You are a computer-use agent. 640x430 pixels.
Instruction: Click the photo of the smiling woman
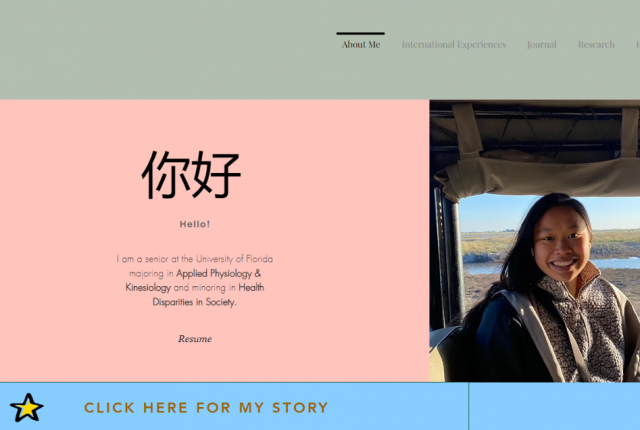[x=535, y=241]
